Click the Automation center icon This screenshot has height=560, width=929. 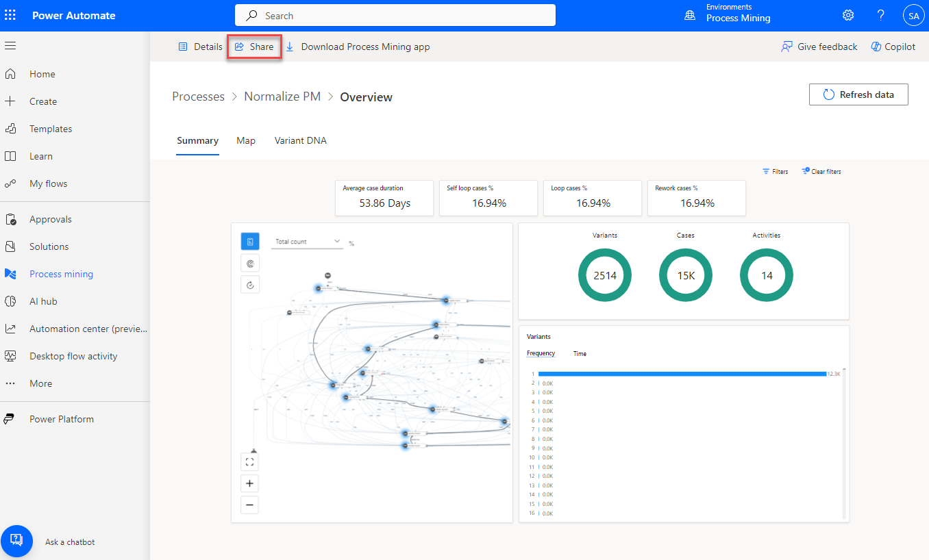pos(10,329)
